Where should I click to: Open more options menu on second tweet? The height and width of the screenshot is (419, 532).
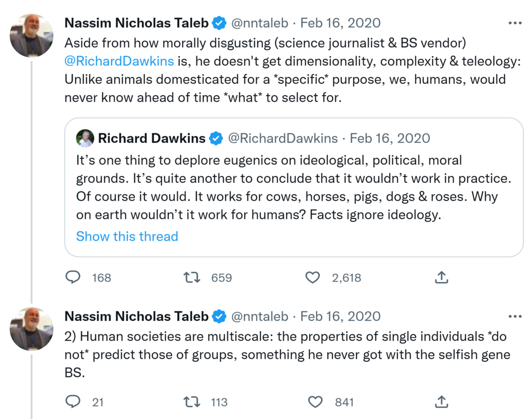(514, 317)
